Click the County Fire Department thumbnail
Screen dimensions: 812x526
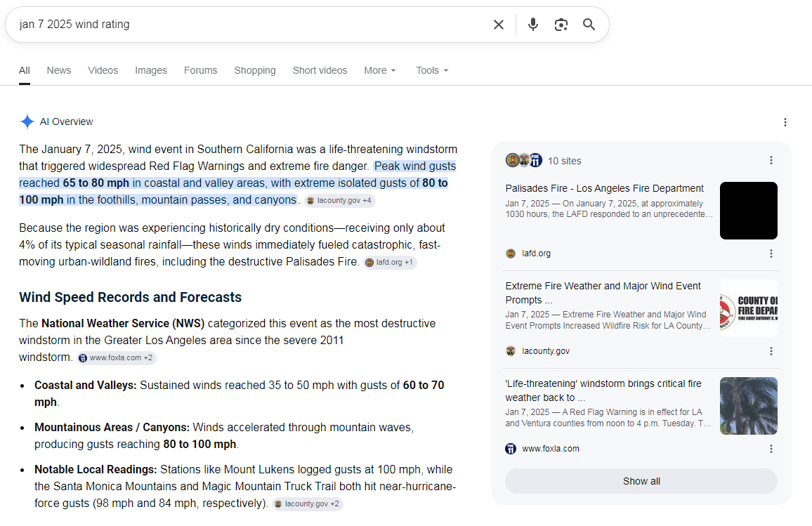click(748, 308)
